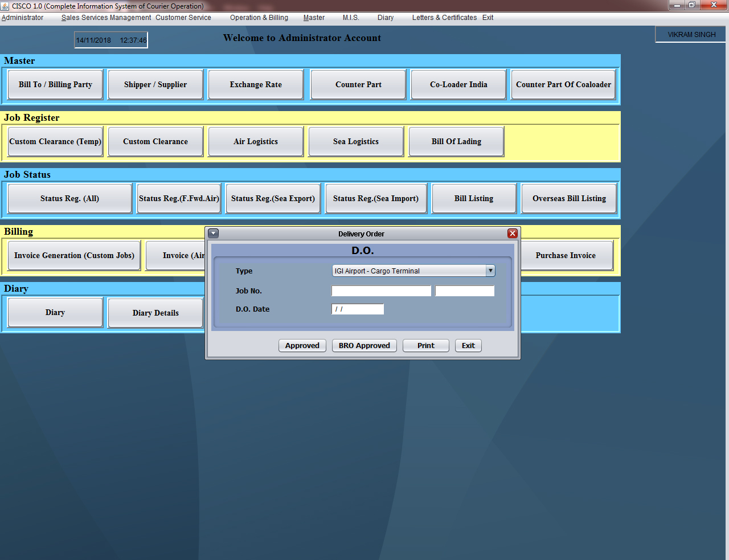
Task: Open the Delivery Order dialog menu icon
Action: pos(214,233)
